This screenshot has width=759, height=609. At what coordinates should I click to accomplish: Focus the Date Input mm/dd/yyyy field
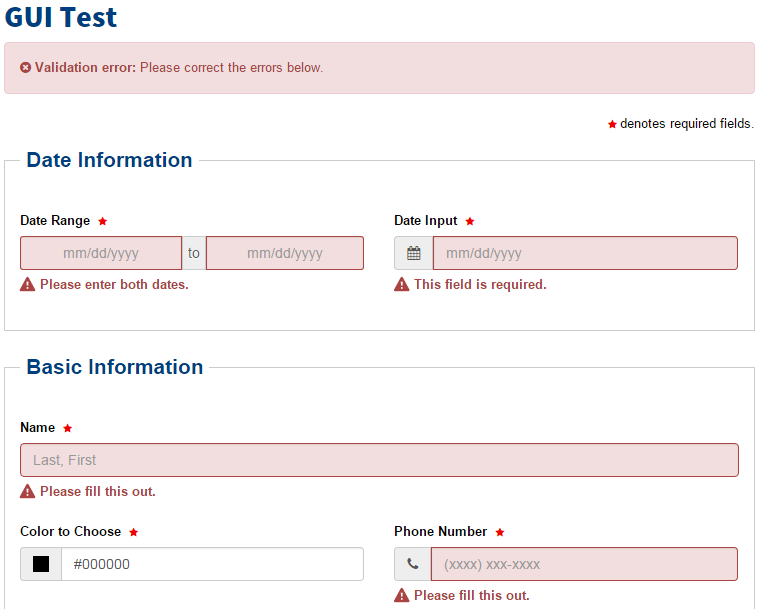tap(585, 253)
